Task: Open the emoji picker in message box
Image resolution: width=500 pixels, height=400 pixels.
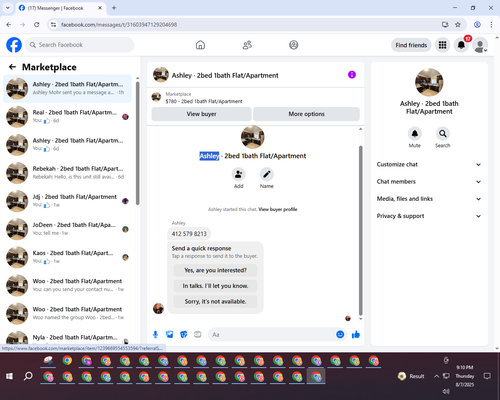Action: 340,334
